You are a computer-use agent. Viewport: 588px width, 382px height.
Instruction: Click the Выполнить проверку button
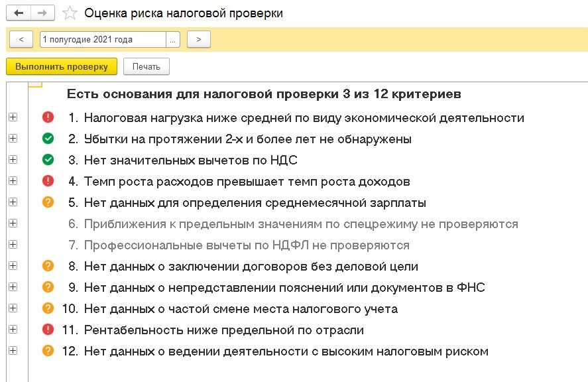pyautogui.click(x=62, y=66)
